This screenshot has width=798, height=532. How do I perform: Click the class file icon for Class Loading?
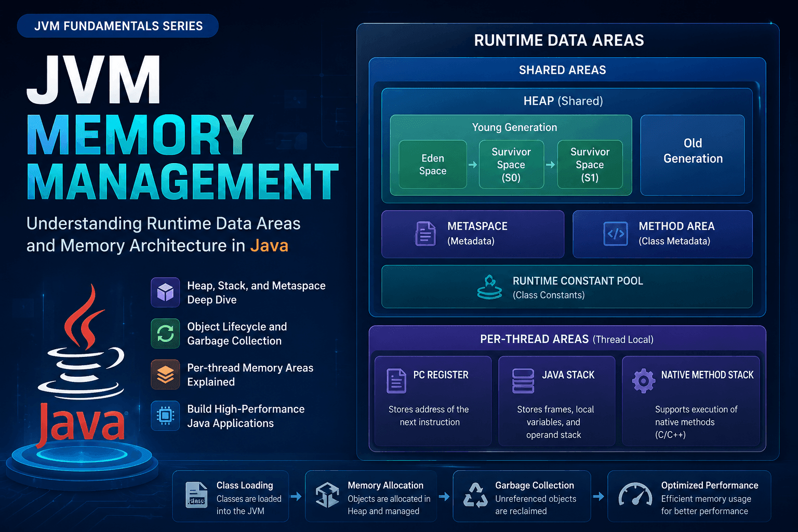tap(196, 495)
